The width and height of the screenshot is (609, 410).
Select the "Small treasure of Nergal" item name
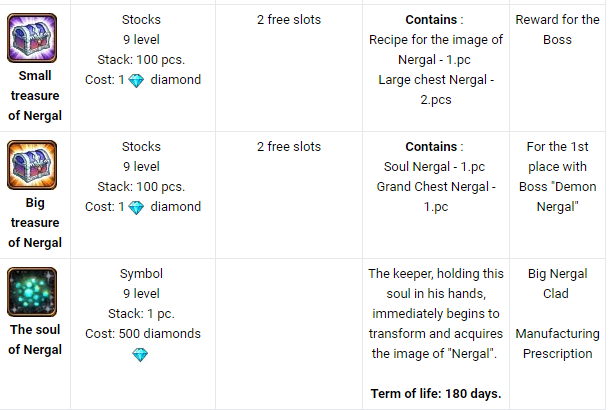pos(35,95)
